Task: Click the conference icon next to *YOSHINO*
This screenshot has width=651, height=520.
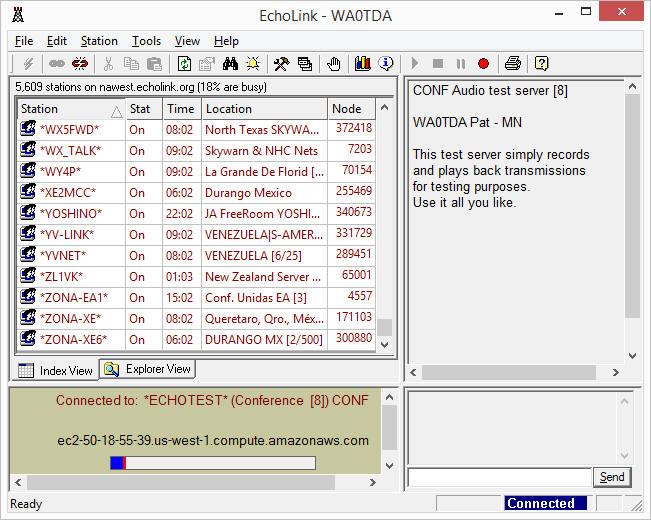Action: [28, 212]
